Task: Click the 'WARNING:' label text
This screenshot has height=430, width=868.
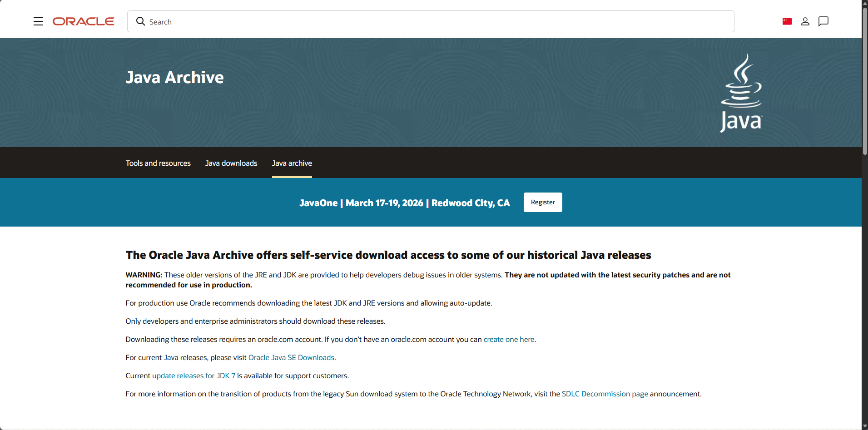Action: 144,275
